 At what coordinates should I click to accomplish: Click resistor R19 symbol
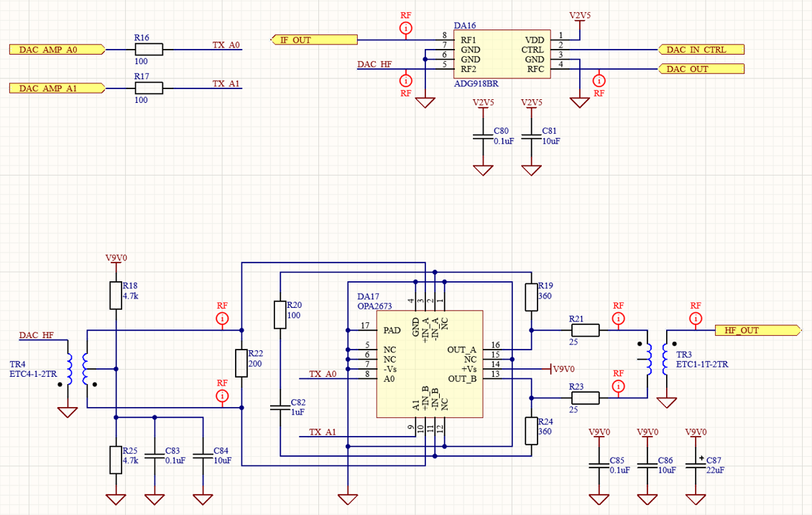point(531,296)
